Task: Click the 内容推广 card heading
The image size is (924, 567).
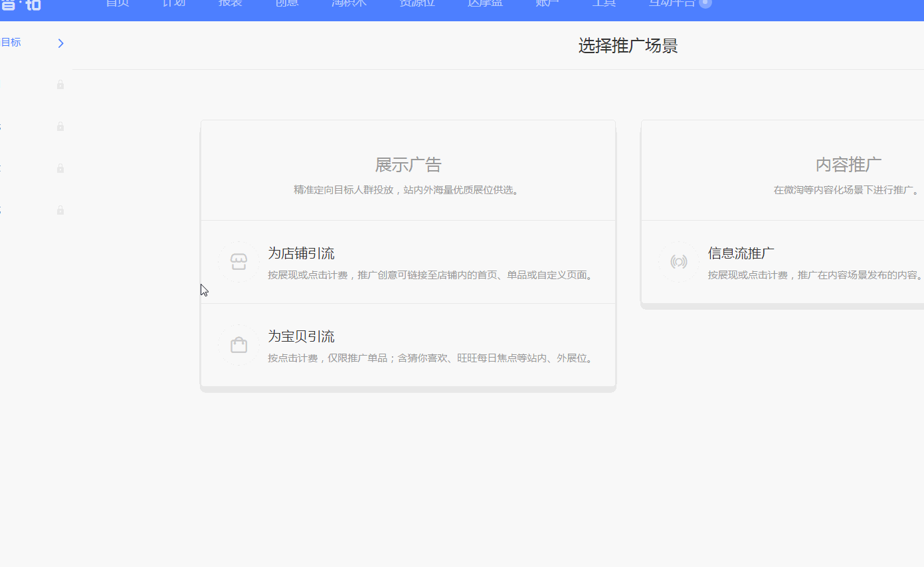Action: (x=849, y=165)
